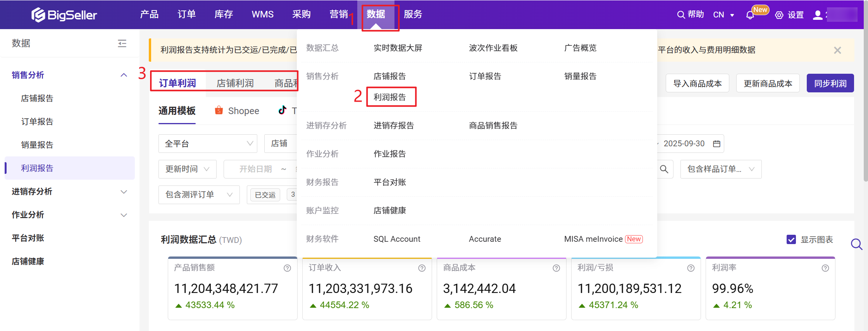Open settings via the gear icon
868x331 pixels.
[779, 15]
